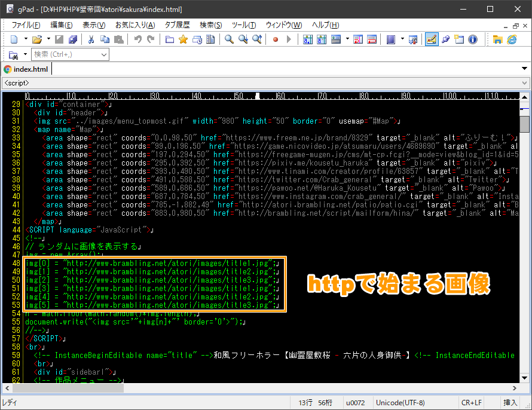Open the タブ履歴 menu

click(x=177, y=25)
